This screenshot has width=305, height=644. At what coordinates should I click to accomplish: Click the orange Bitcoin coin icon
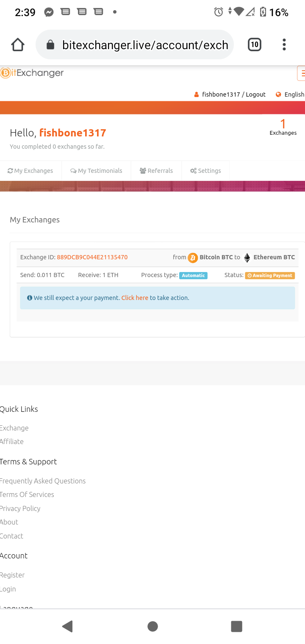pyautogui.click(x=193, y=258)
